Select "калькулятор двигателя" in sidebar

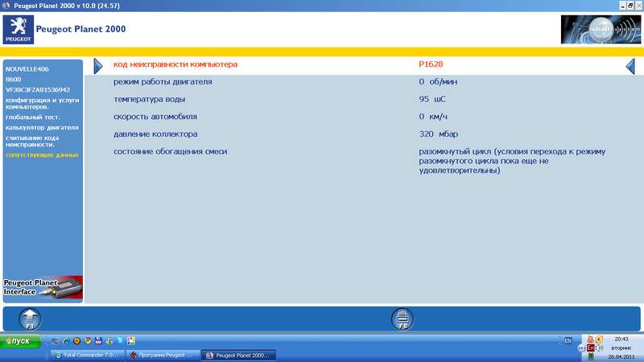pos(42,127)
